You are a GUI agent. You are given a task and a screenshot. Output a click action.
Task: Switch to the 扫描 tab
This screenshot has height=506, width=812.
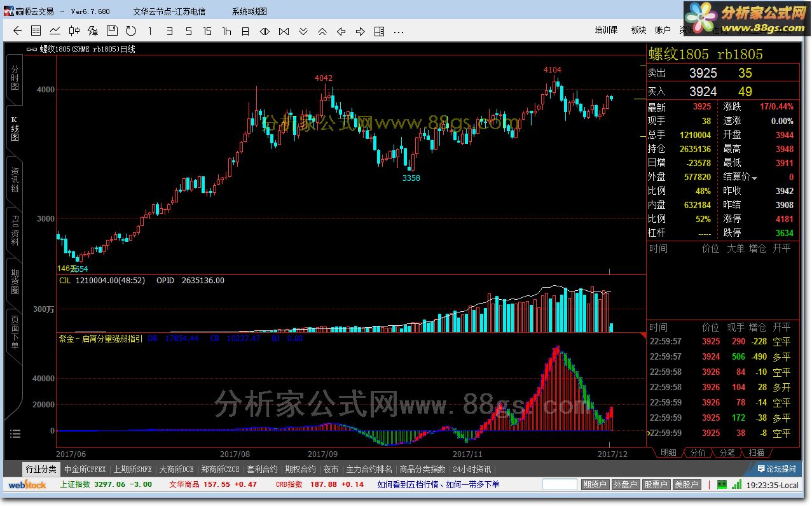(756, 453)
